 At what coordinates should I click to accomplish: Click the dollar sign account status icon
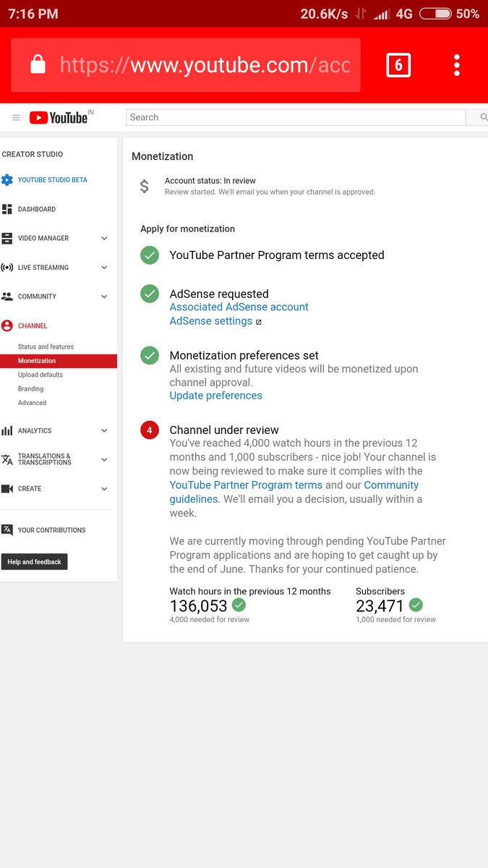click(x=145, y=187)
